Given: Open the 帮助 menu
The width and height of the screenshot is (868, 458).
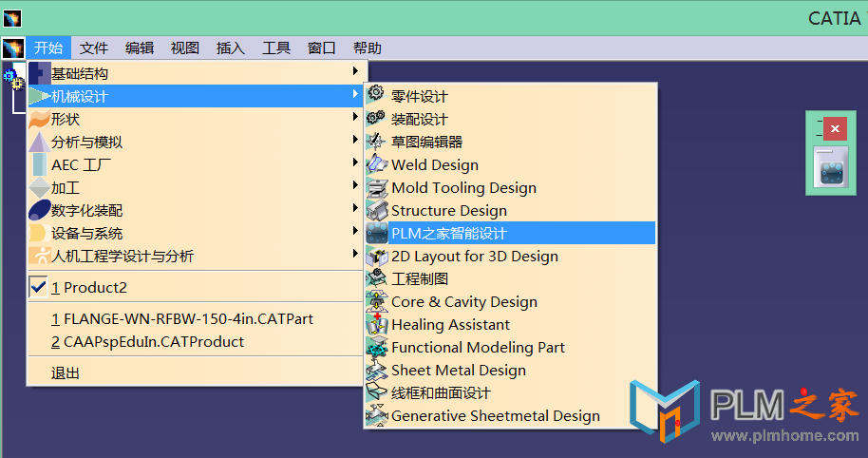Looking at the screenshot, I should click(367, 48).
